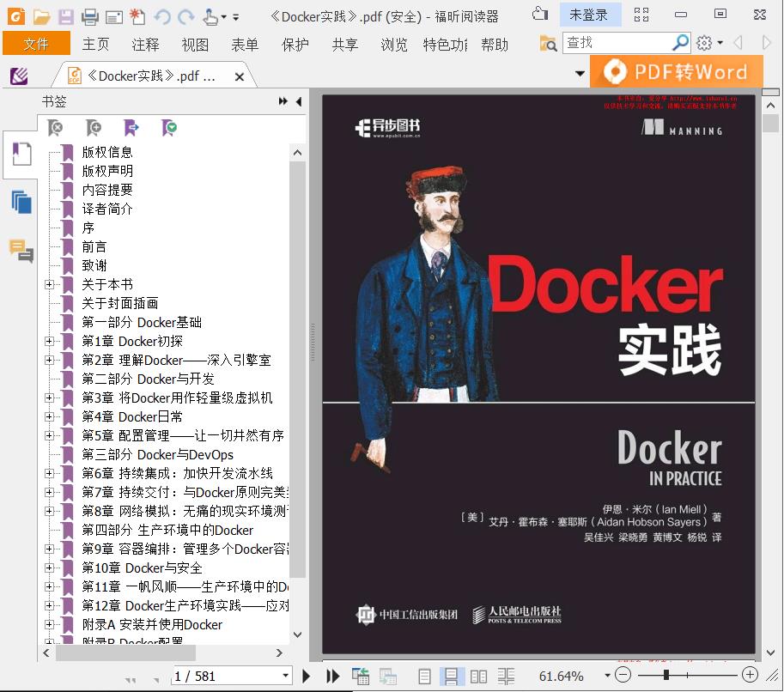Expand the 第10章 Docker与安全 bookmark

pyautogui.click(x=49, y=568)
